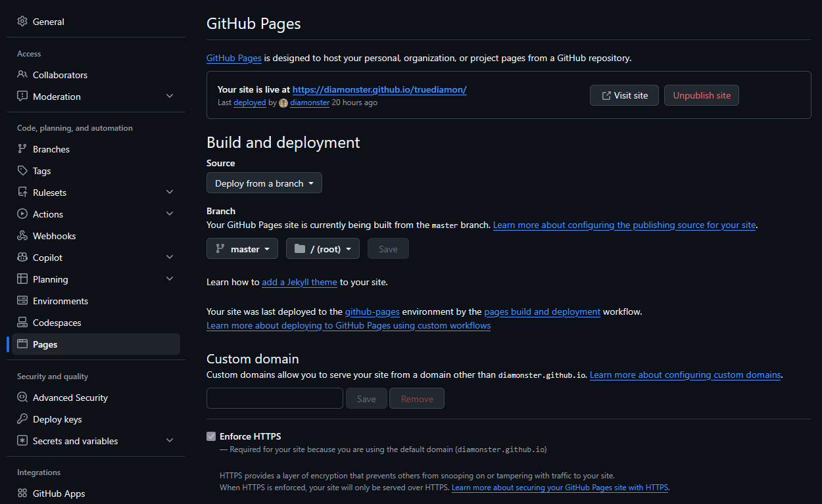Click the Tags label icon
Viewport: 822px width, 504px height.
pyautogui.click(x=22, y=171)
